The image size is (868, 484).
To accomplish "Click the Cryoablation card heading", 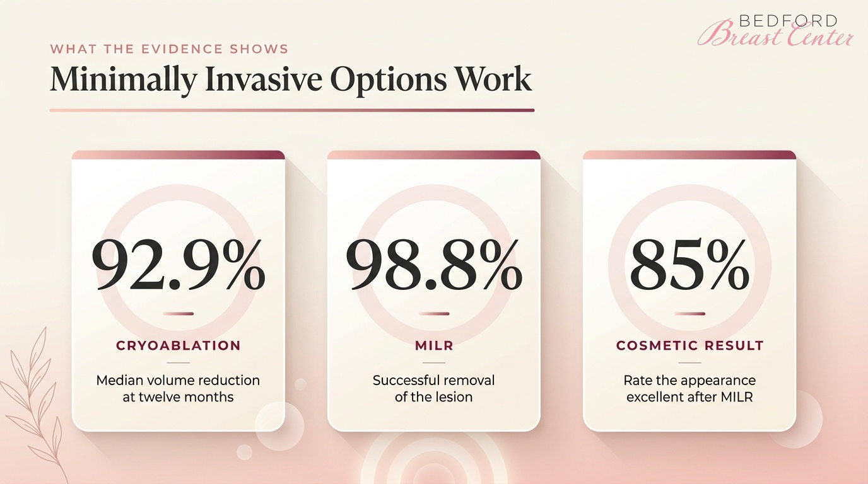I will click(x=179, y=345).
